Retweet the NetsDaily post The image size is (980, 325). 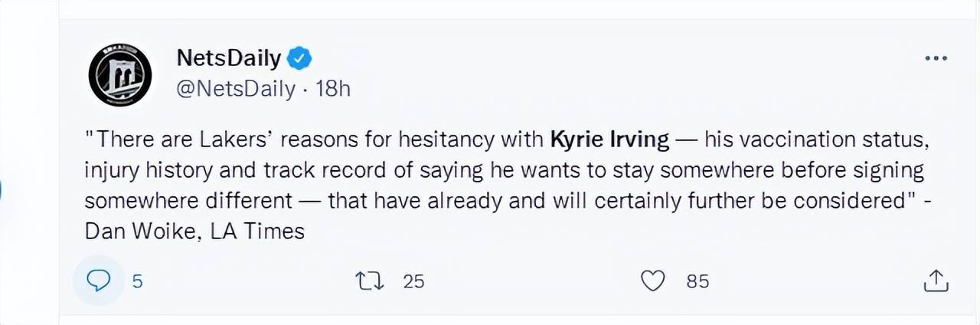tap(371, 281)
